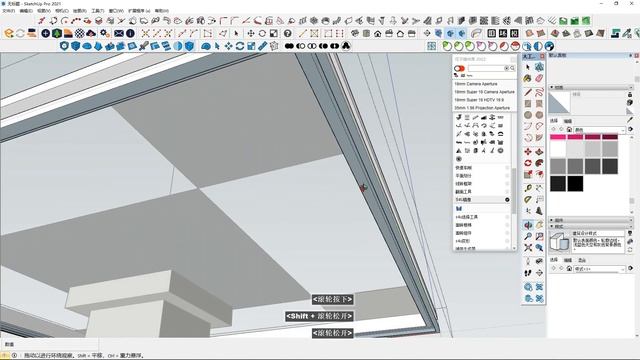Viewport: 640px width, 360px height.
Task: Open the 扩展程序 (Extensions) menu
Action: (139, 11)
